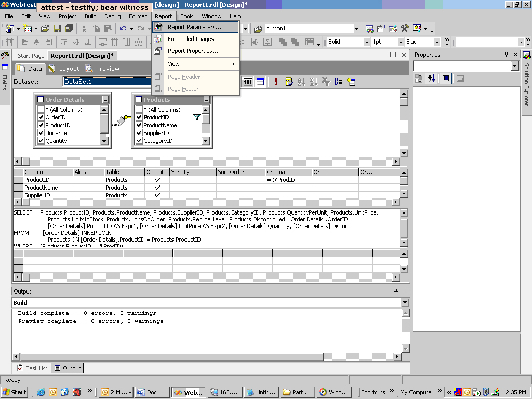Uncheck UnitPrice in Order Details table
This screenshot has width=532, height=399.
click(x=41, y=133)
